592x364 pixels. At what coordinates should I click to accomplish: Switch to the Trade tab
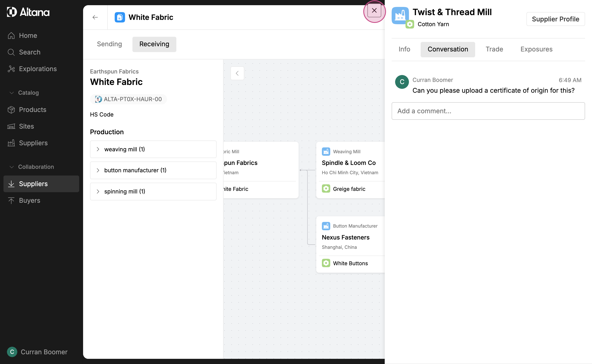click(494, 49)
